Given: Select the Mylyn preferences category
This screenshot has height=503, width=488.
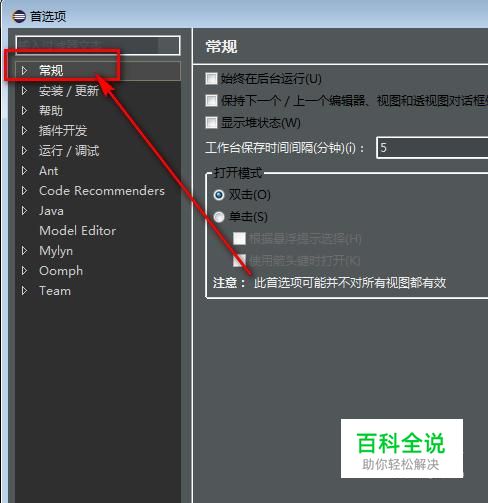Looking at the screenshot, I should point(56,251).
